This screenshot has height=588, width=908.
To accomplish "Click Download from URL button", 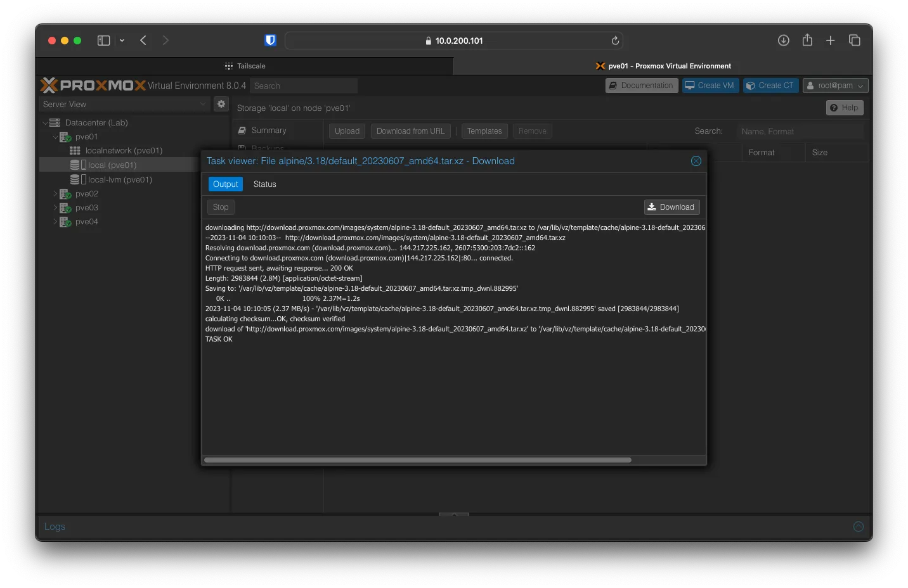I will tap(410, 131).
